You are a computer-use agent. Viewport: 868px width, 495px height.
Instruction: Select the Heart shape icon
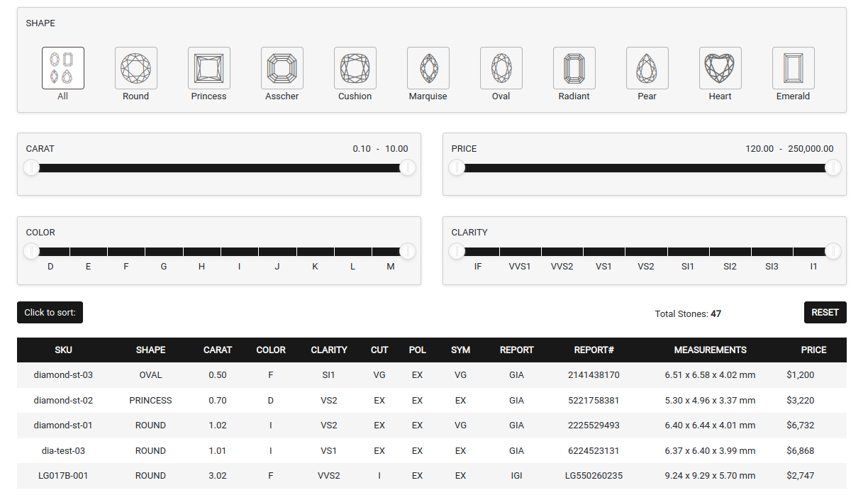pyautogui.click(x=720, y=69)
